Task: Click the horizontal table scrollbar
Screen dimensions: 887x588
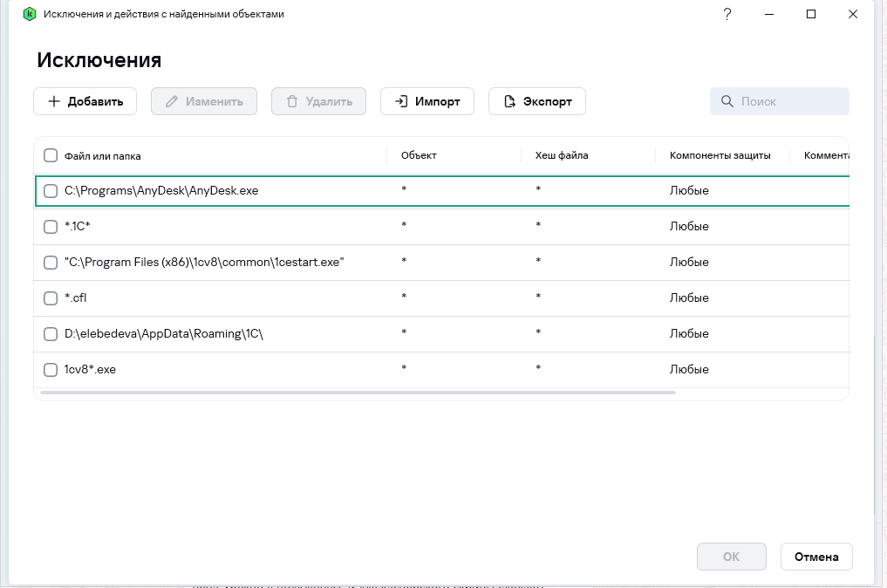Action: [x=358, y=393]
